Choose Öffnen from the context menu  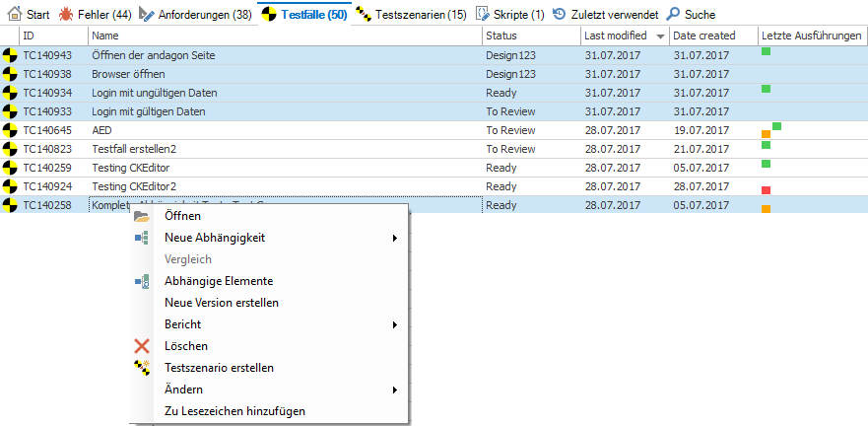click(x=183, y=216)
